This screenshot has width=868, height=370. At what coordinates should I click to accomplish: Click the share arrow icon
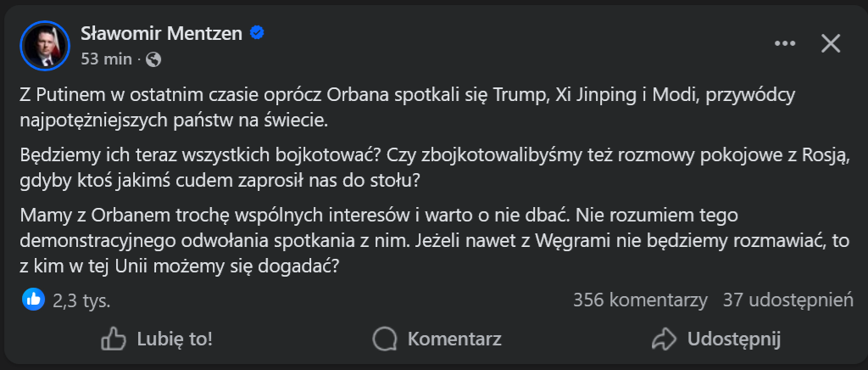[663, 339]
